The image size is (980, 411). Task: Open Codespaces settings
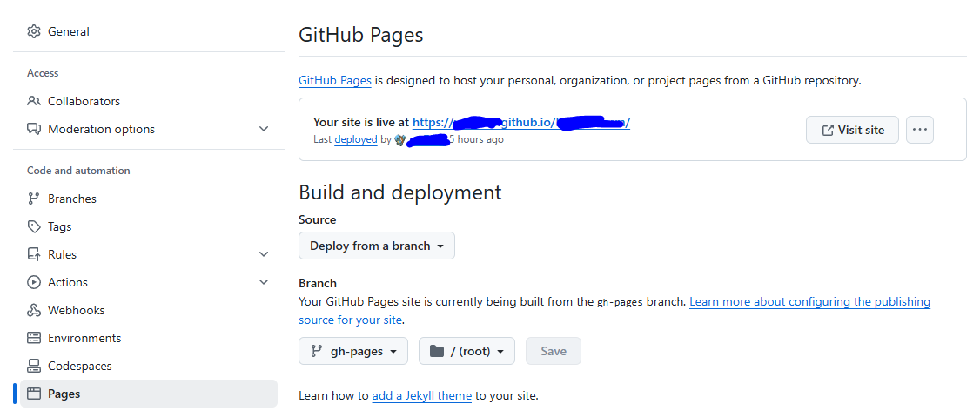click(149, 366)
